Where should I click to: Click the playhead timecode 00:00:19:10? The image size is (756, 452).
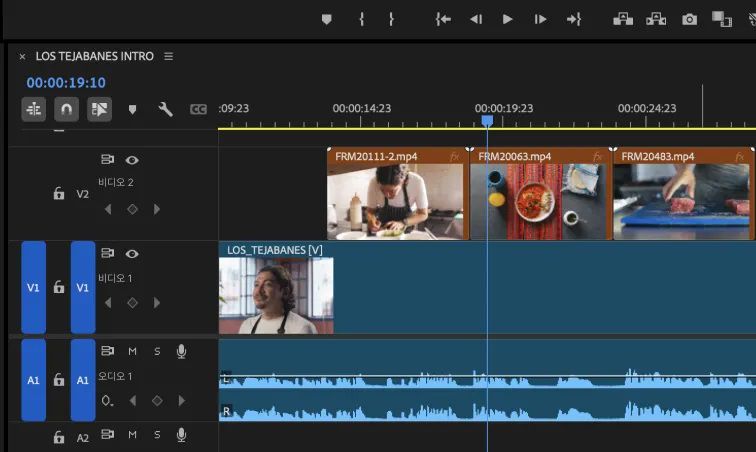click(x=66, y=83)
